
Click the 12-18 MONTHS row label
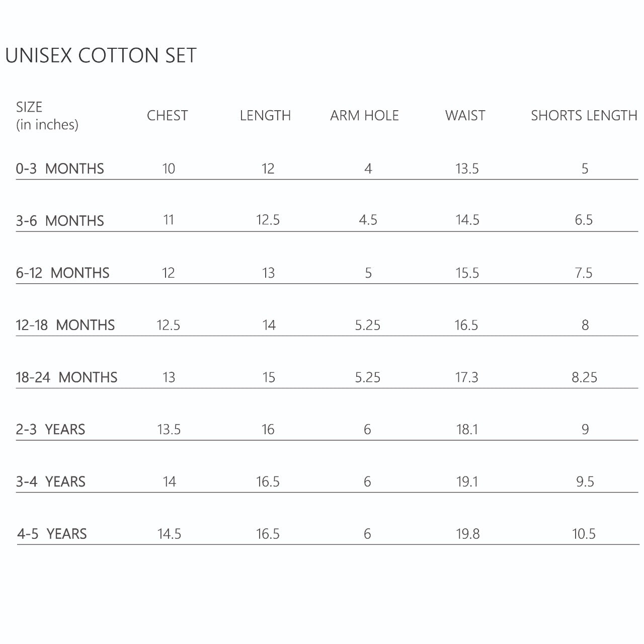point(65,325)
